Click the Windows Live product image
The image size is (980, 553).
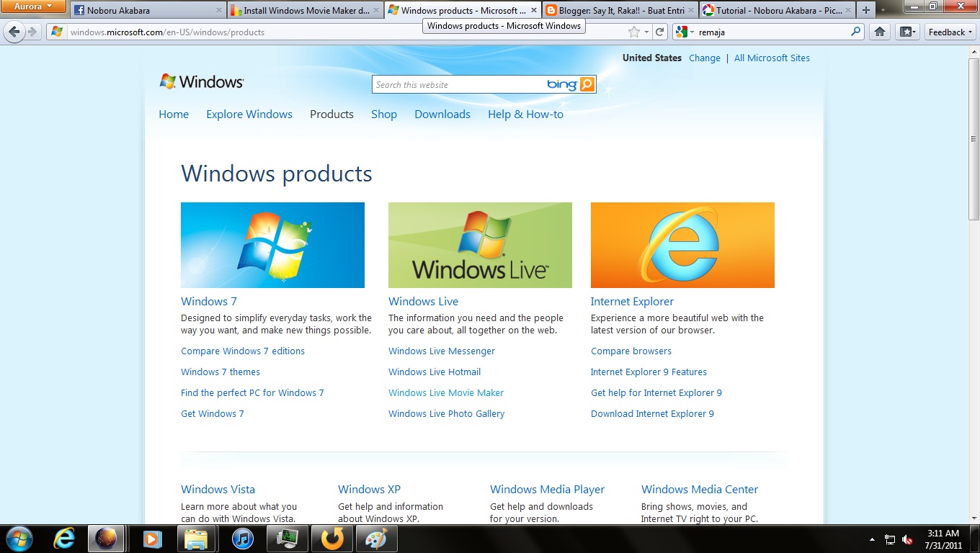[x=480, y=245]
